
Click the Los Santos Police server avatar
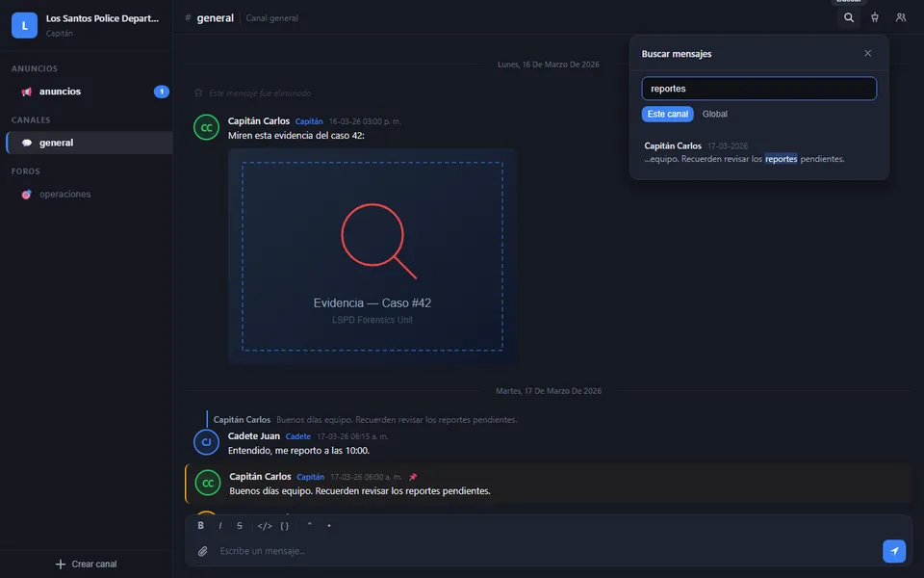pos(24,25)
